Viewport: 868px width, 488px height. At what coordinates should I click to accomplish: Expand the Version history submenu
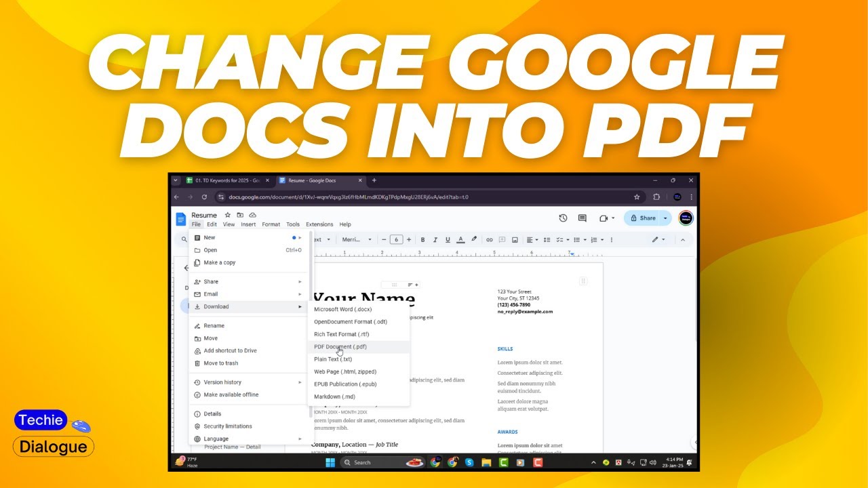[248, 382]
